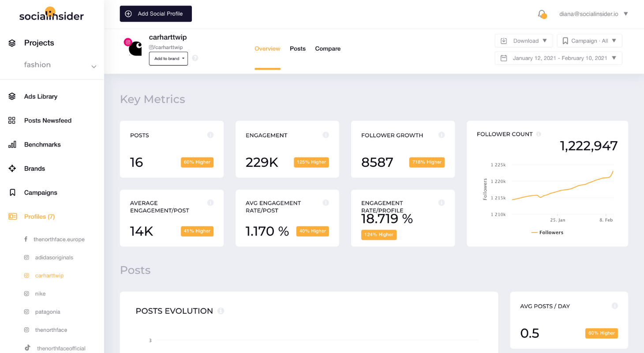Click the Benchmarks bar chart icon

12,144
